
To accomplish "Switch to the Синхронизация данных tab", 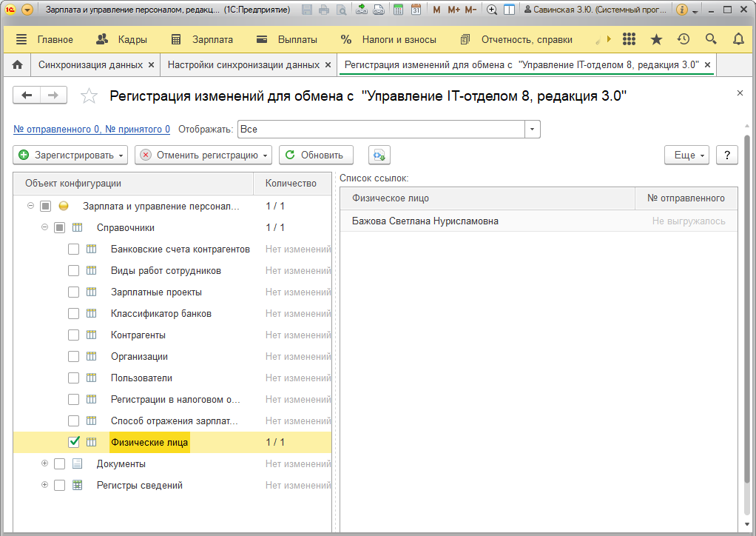I will (90, 65).
